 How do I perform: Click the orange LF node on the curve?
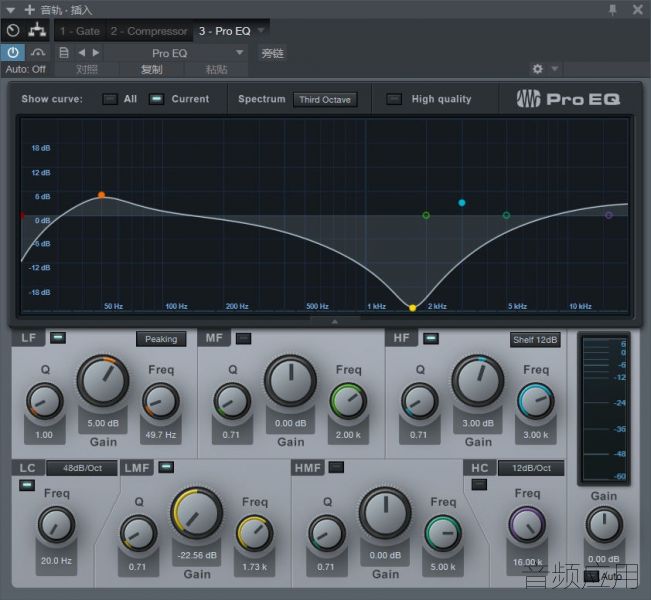pos(101,195)
